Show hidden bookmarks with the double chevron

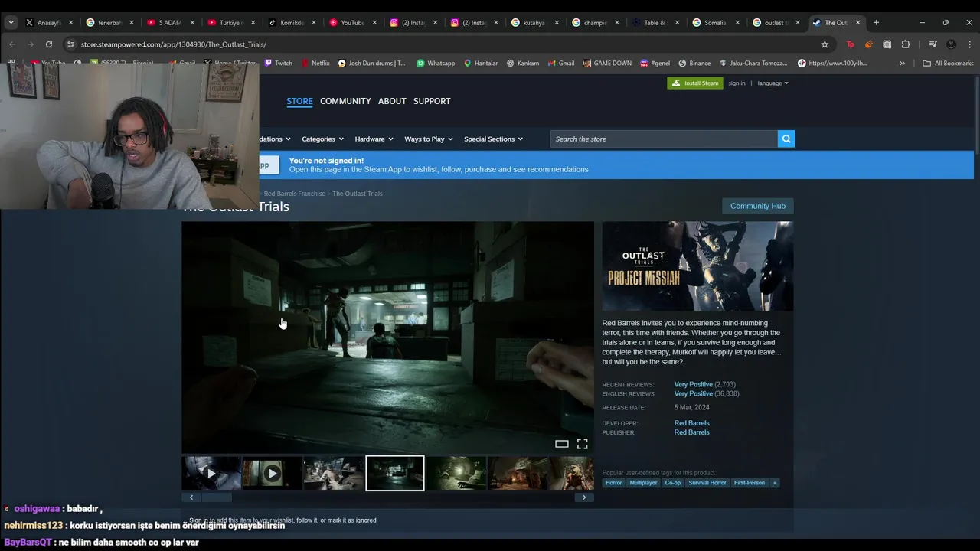(x=902, y=64)
